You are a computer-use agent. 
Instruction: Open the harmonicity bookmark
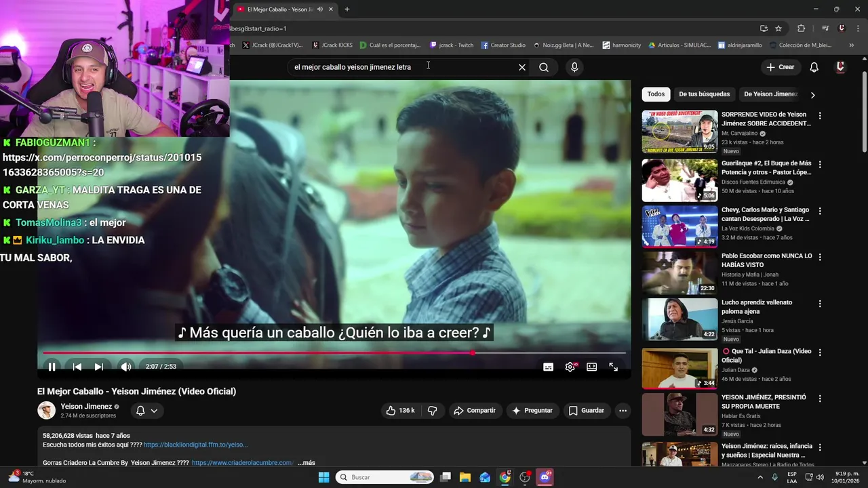coord(622,45)
